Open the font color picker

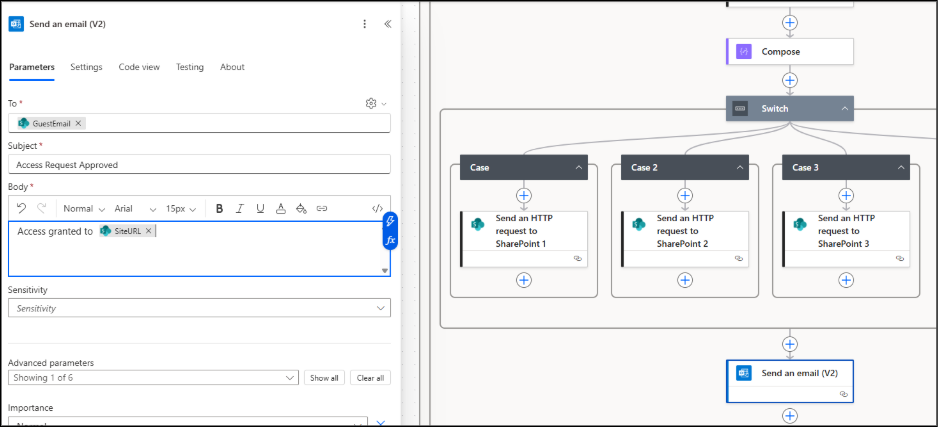point(281,208)
